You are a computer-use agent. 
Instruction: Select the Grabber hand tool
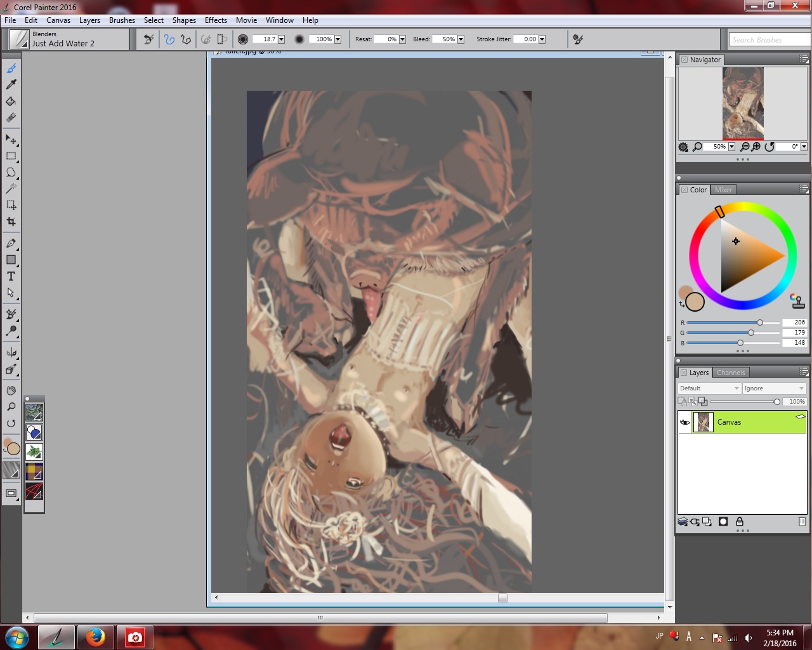coord(11,390)
